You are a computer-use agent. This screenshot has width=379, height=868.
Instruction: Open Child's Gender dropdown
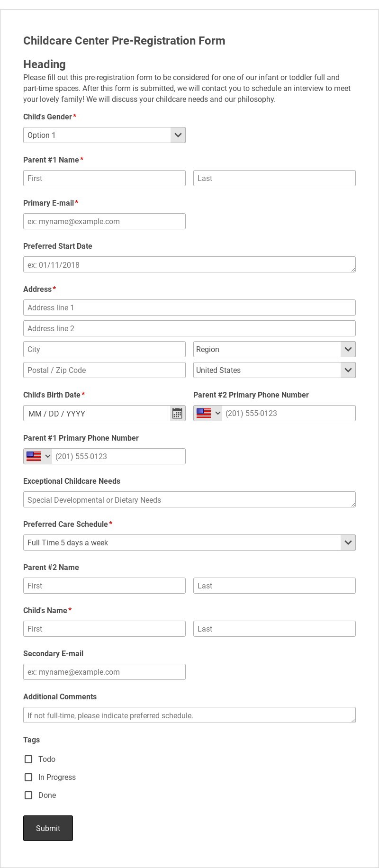click(104, 135)
